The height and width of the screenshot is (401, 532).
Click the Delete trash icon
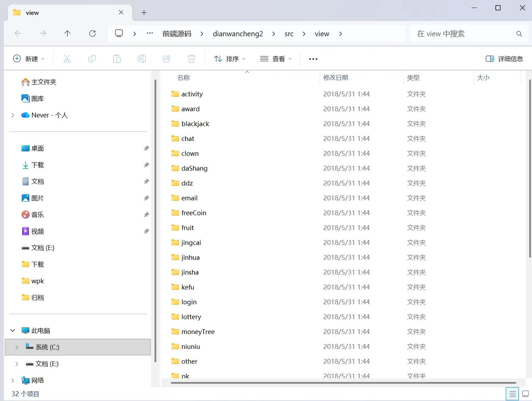192,59
